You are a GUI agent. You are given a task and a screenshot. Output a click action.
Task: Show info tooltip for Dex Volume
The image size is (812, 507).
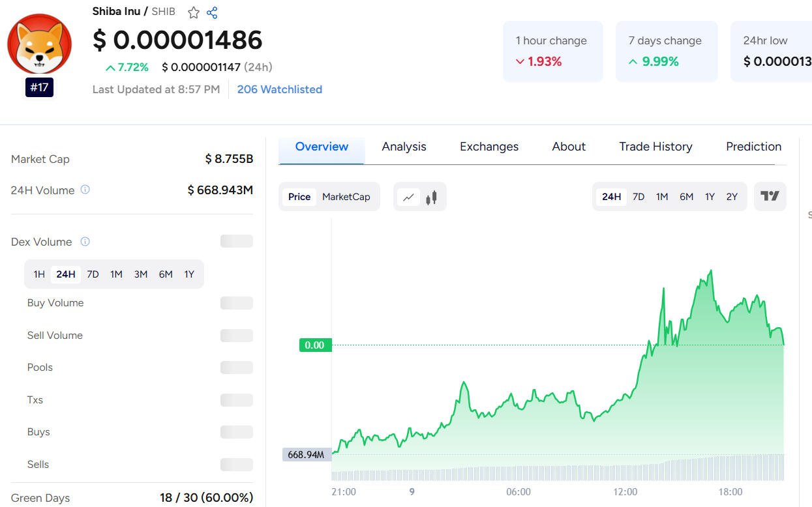click(85, 242)
